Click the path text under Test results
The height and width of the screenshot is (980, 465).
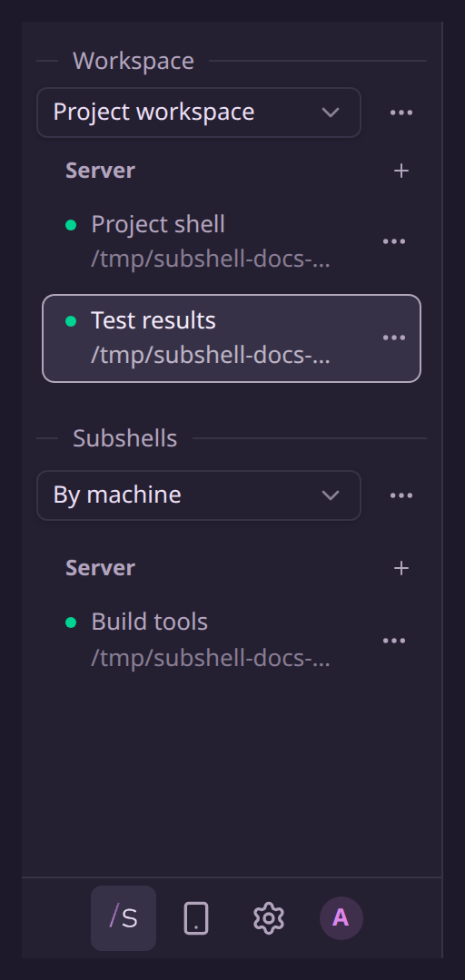[x=211, y=356]
